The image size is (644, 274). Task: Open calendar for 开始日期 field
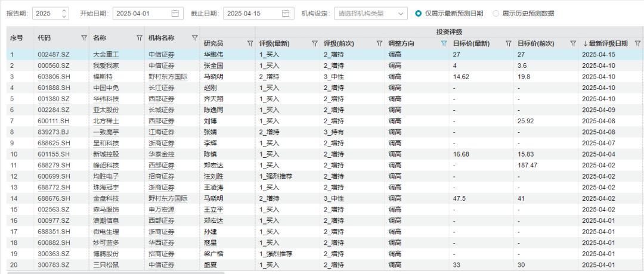[175, 13]
